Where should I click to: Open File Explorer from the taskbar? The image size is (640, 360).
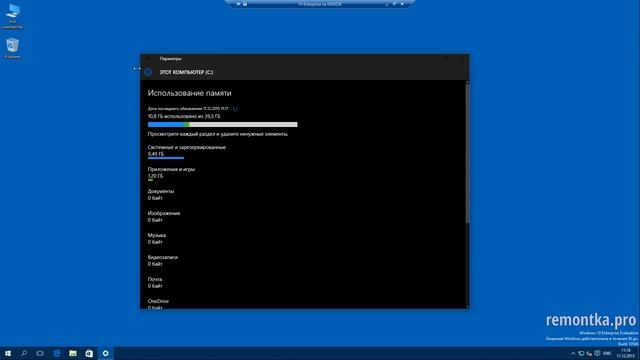click(x=73, y=353)
